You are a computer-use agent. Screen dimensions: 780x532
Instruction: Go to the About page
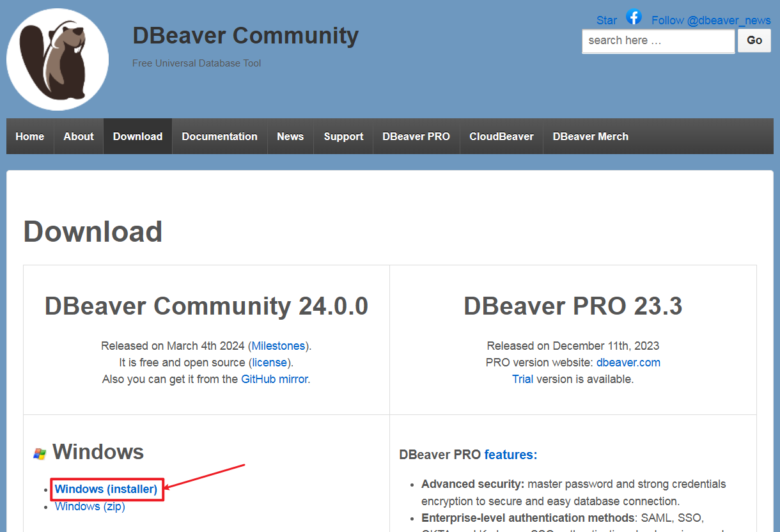click(x=79, y=136)
